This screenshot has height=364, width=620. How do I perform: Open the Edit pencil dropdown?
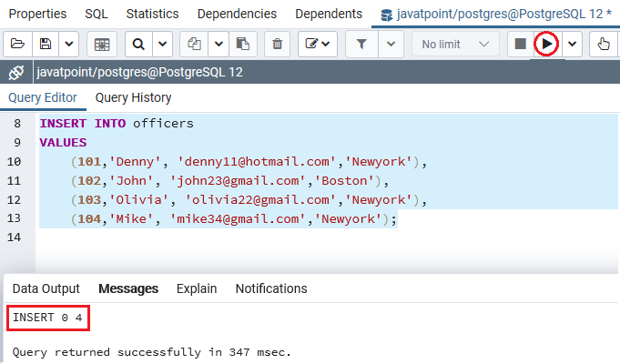[x=318, y=44]
